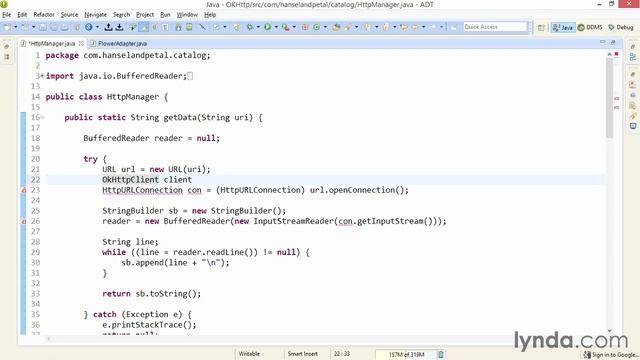Open the Android SDK Manager icon
The width and height of the screenshot is (640, 360).
tap(178, 27)
